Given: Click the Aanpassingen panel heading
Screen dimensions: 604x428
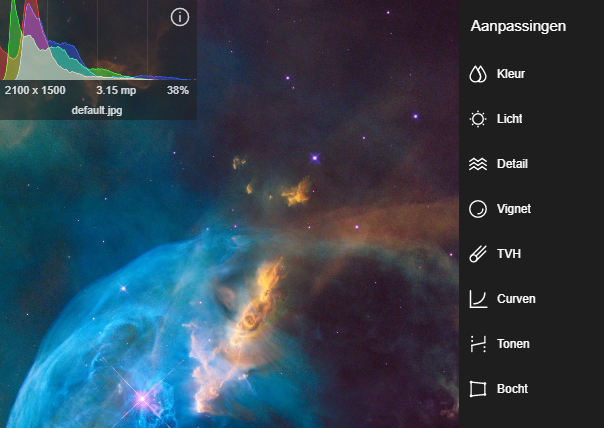Looking at the screenshot, I should pyautogui.click(x=518, y=26).
